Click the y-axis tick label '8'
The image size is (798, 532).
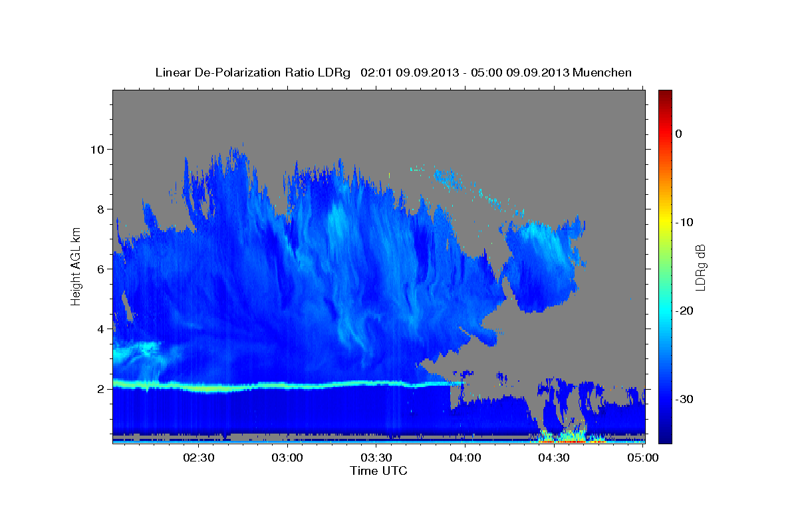tap(101, 209)
